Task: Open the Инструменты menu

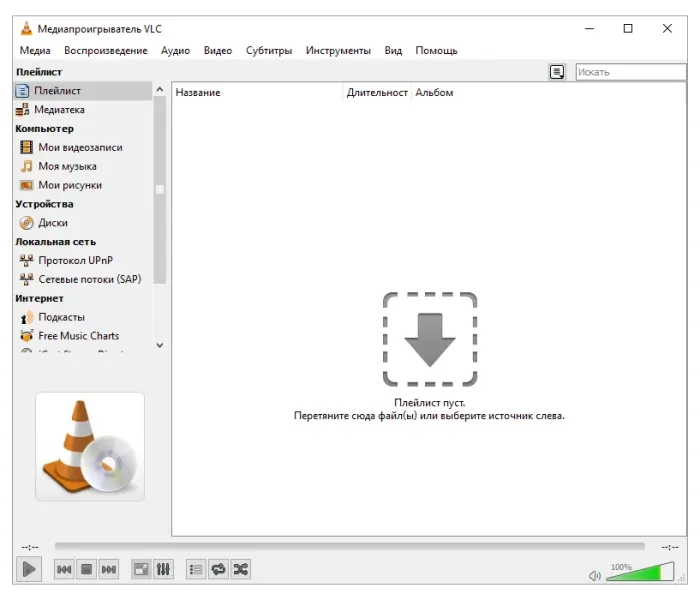Action: point(338,50)
